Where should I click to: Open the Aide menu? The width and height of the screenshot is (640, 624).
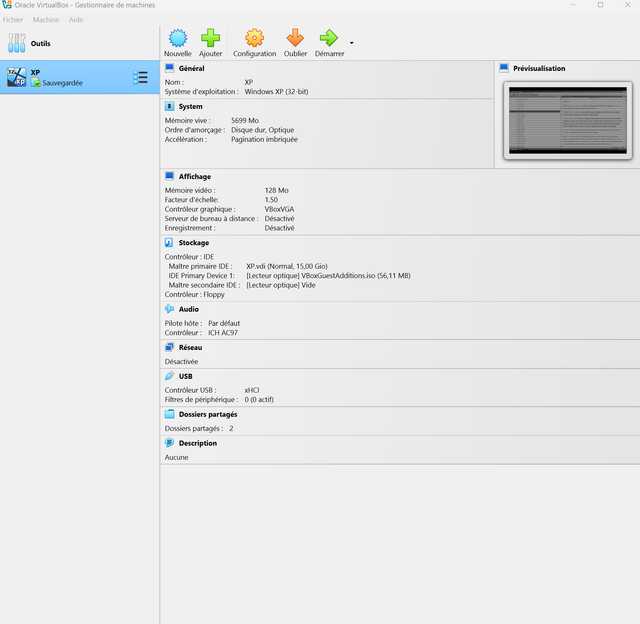pos(76,20)
